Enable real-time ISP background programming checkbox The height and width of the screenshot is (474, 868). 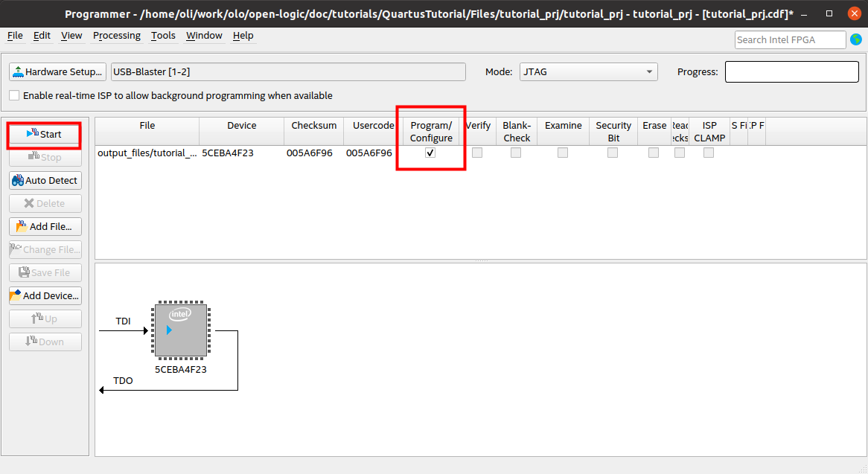tap(14, 96)
